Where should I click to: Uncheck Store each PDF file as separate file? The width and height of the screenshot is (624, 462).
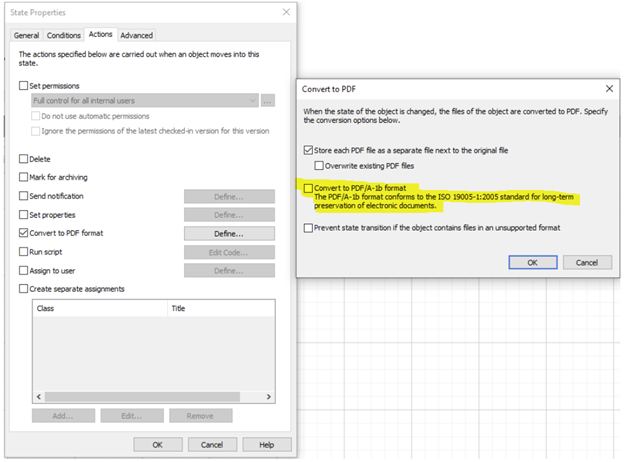pyautogui.click(x=308, y=150)
